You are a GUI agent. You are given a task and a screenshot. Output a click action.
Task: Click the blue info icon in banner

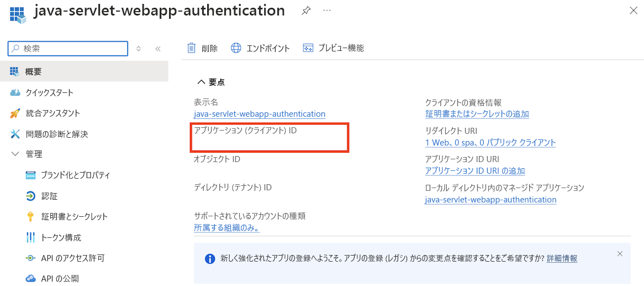[210, 259]
